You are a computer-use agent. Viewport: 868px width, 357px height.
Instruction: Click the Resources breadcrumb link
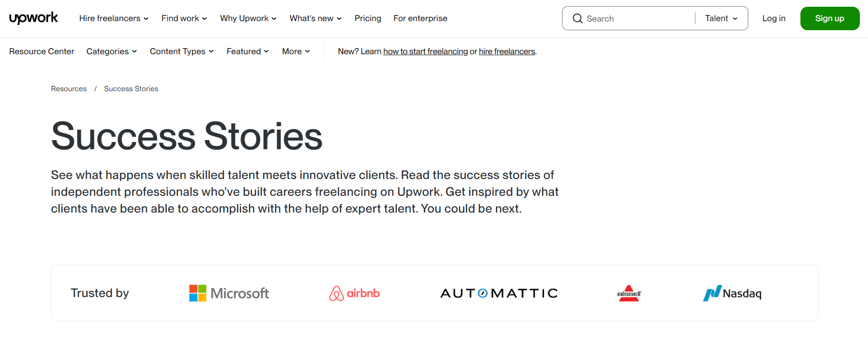point(69,89)
